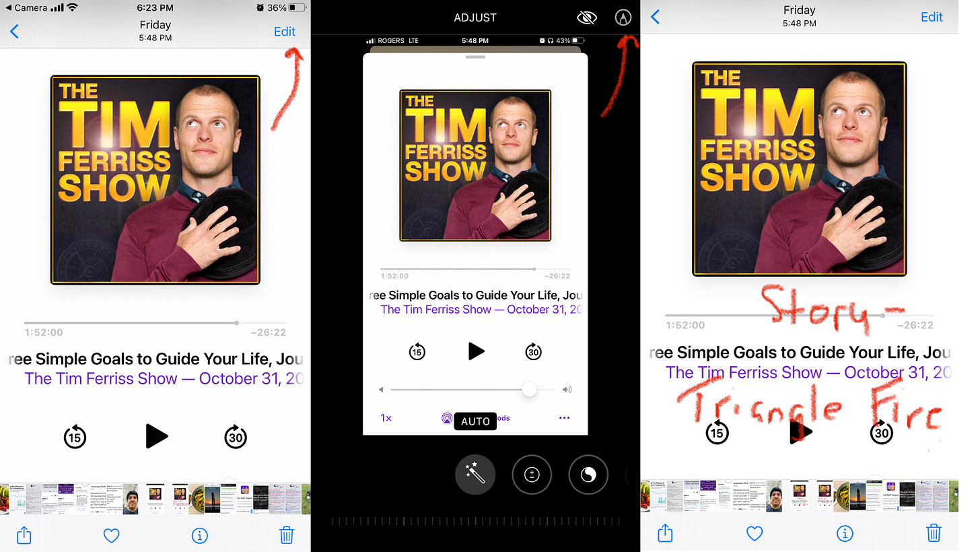Screen dimensions: 980x552
Task: Tap the info icon in right Photos screen
Action: tap(844, 534)
